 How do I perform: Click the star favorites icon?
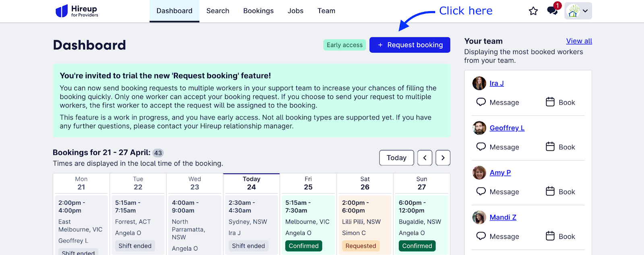pyautogui.click(x=533, y=11)
